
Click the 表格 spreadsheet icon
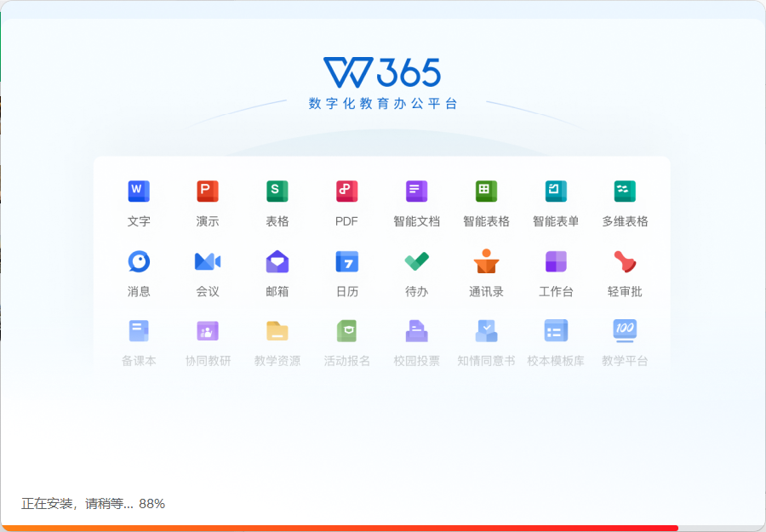click(x=277, y=191)
